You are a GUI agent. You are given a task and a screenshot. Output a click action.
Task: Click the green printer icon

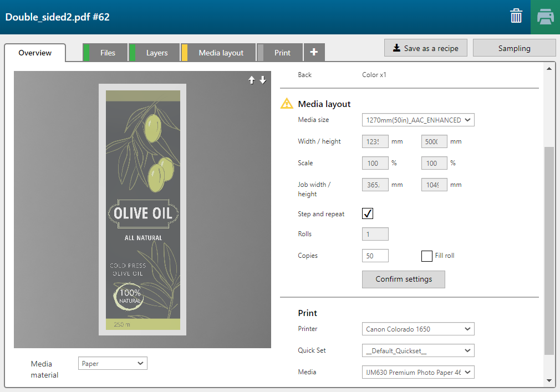(x=545, y=17)
